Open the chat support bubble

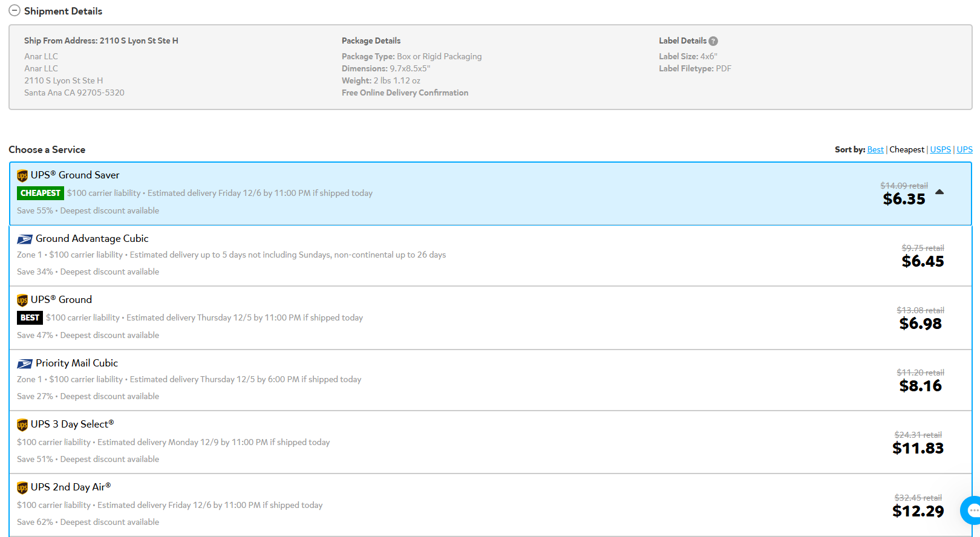[x=971, y=510]
